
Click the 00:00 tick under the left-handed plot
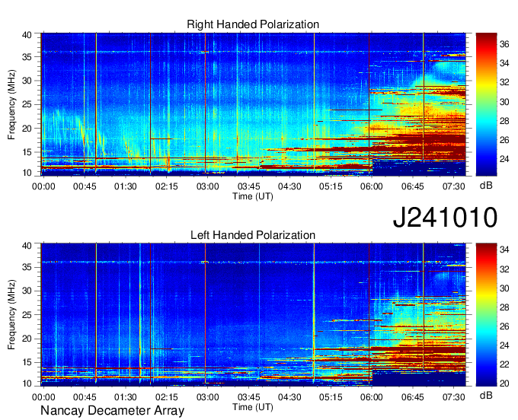43,397
